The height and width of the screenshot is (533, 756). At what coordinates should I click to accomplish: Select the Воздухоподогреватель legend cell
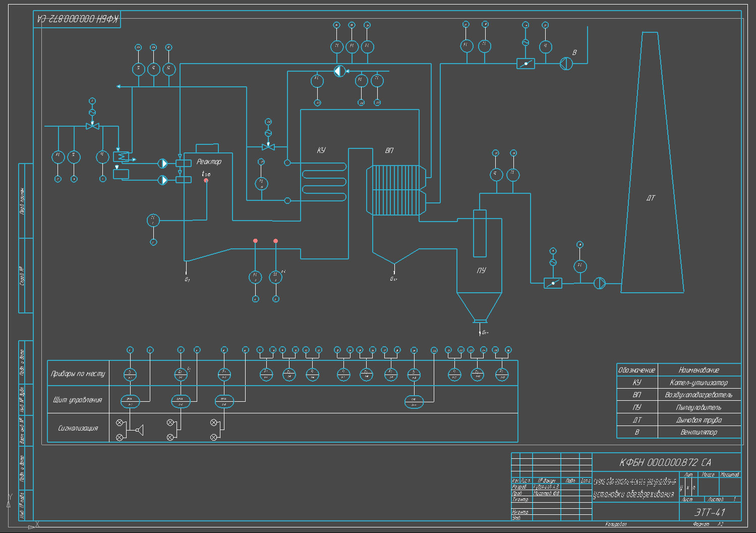699,395
